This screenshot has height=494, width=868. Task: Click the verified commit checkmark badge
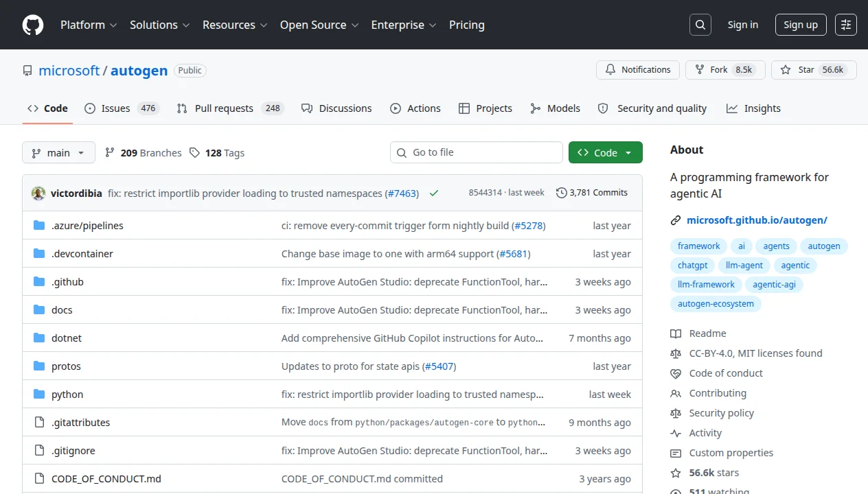tap(433, 193)
